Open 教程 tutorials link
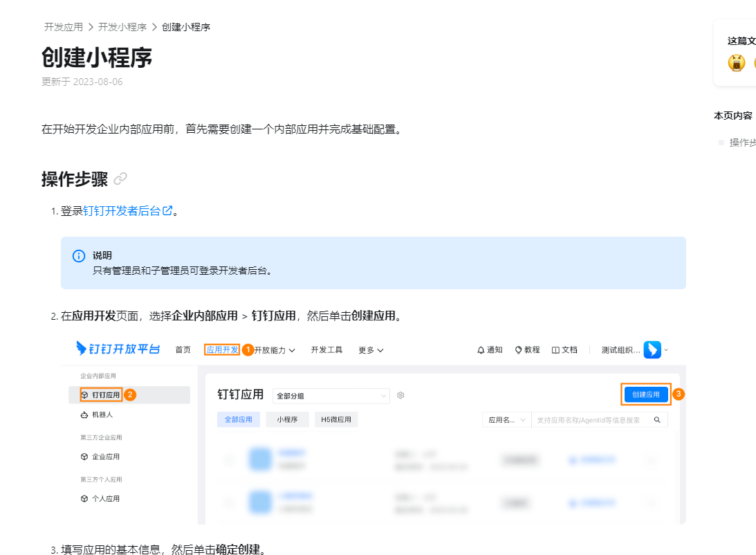756x555 pixels. [528, 349]
